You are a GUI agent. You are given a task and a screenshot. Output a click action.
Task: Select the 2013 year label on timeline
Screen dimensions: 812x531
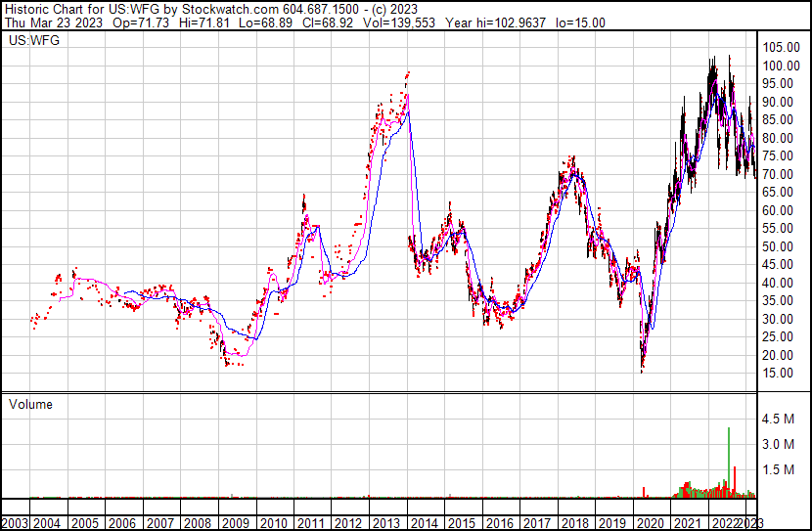click(x=386, y=522)
